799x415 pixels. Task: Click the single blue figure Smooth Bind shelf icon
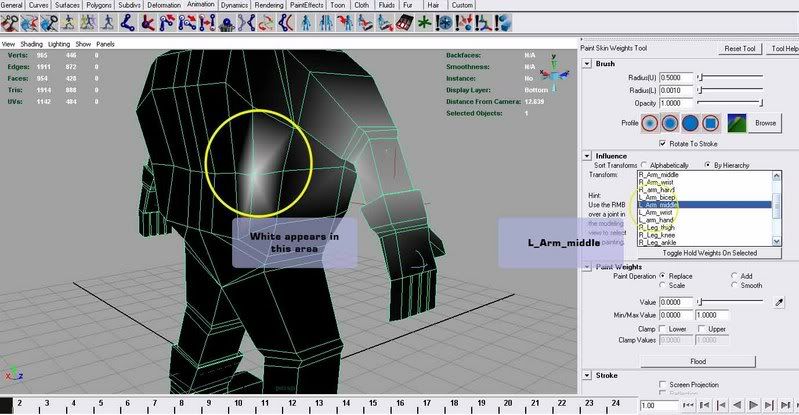pos(305,23)
